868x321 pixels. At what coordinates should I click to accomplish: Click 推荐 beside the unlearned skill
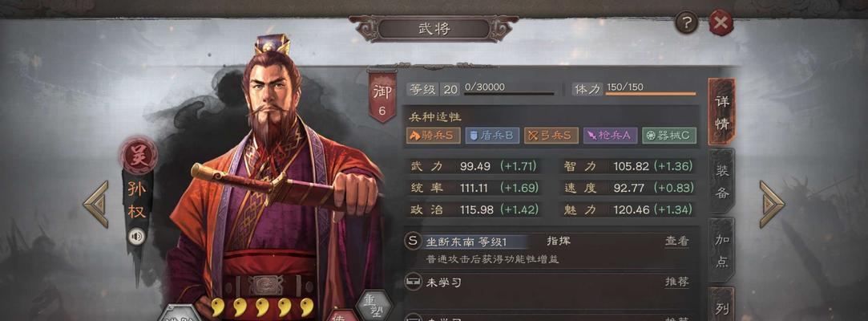(x=677, y=282)
